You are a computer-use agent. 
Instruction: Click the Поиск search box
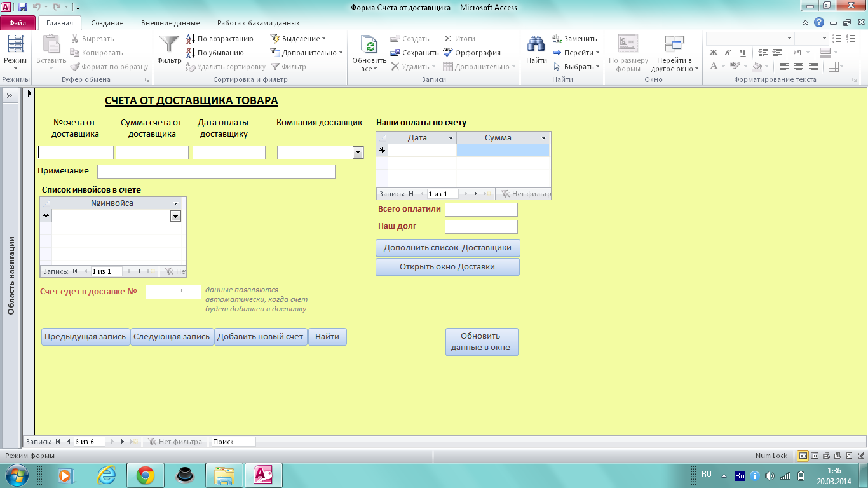(234, 442)
